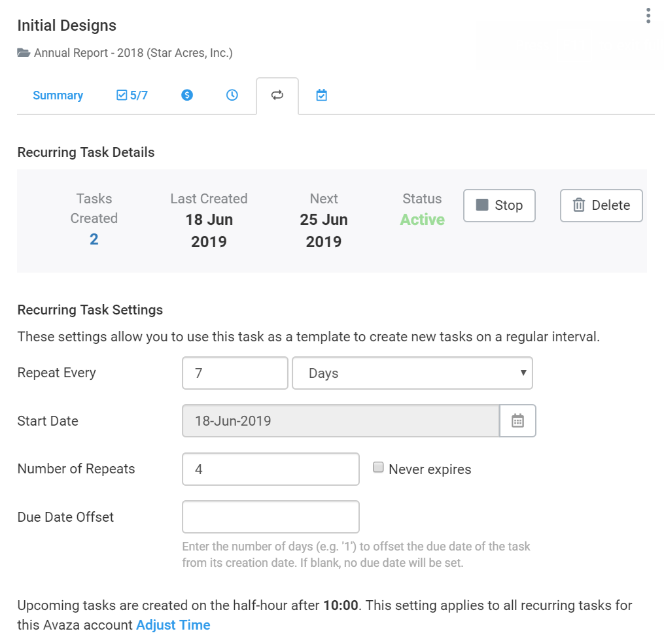This screenshot has width=664, height=644.
Task: Click the Number of Repeats field
Action: (271, 469)
